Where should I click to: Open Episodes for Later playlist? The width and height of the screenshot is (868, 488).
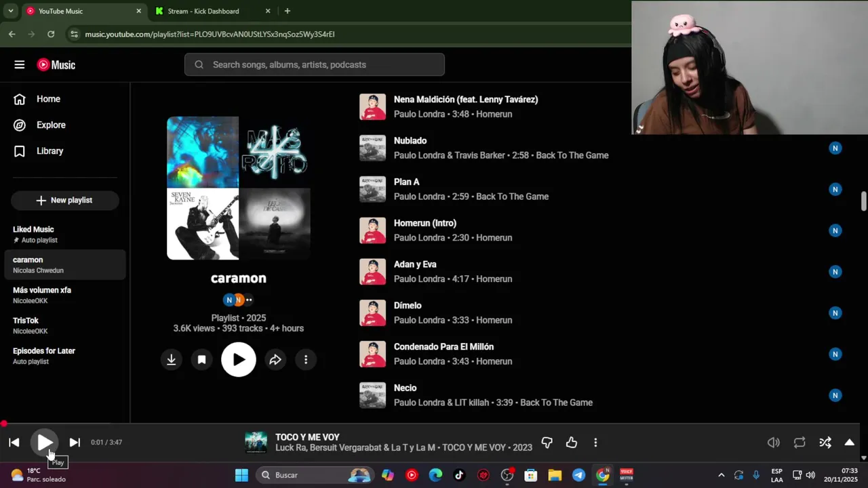tap(64, 356)
